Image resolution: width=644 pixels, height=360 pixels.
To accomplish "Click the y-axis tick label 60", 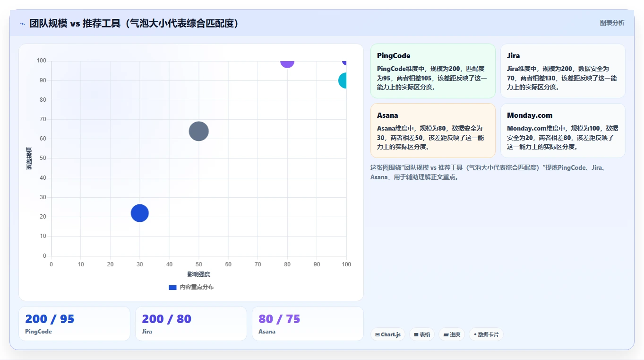I will tap(43, 139).
